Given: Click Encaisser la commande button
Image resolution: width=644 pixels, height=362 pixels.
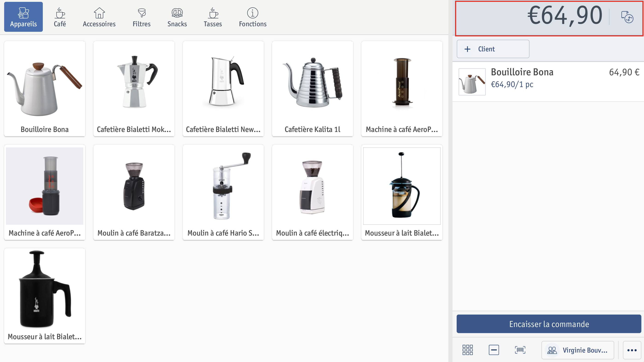Looking at the screenshot, I should coord(549,324).
